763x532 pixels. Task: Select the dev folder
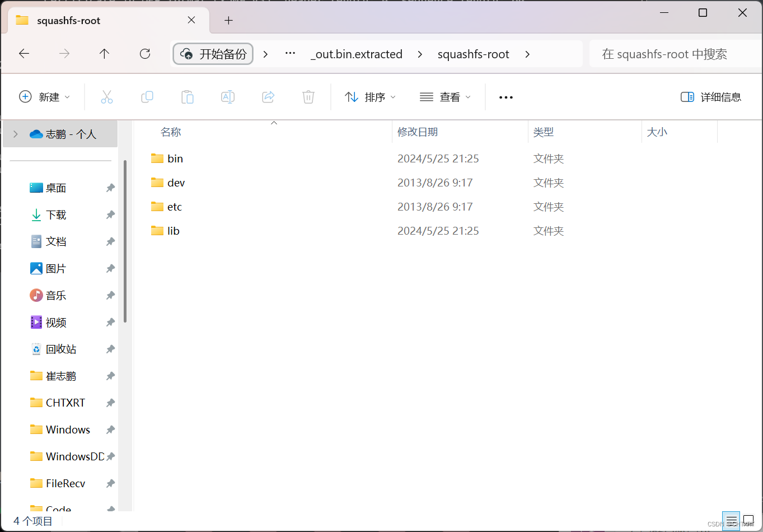coord(176,183)
